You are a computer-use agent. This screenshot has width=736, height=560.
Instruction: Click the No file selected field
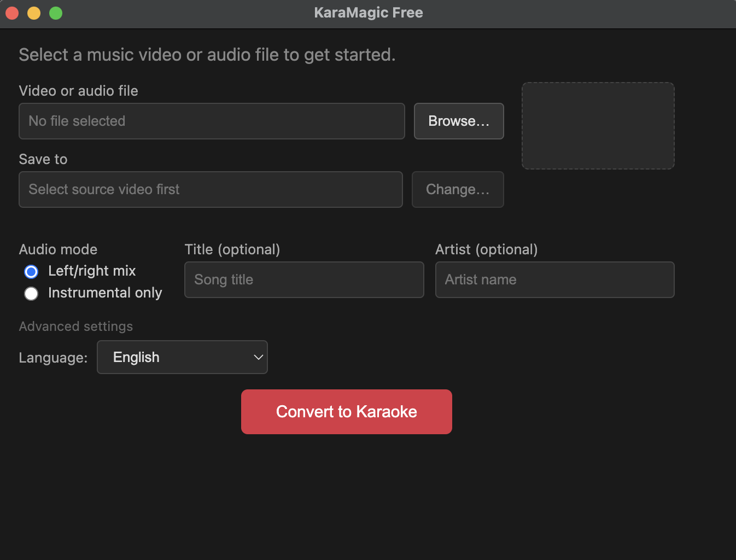(x=212, y=121)
